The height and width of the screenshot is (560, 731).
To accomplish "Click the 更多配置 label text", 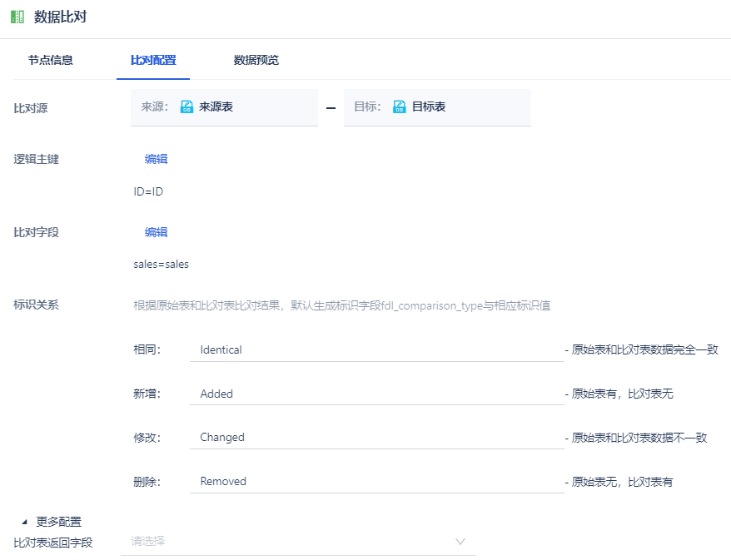I will (x=59, y=522).
